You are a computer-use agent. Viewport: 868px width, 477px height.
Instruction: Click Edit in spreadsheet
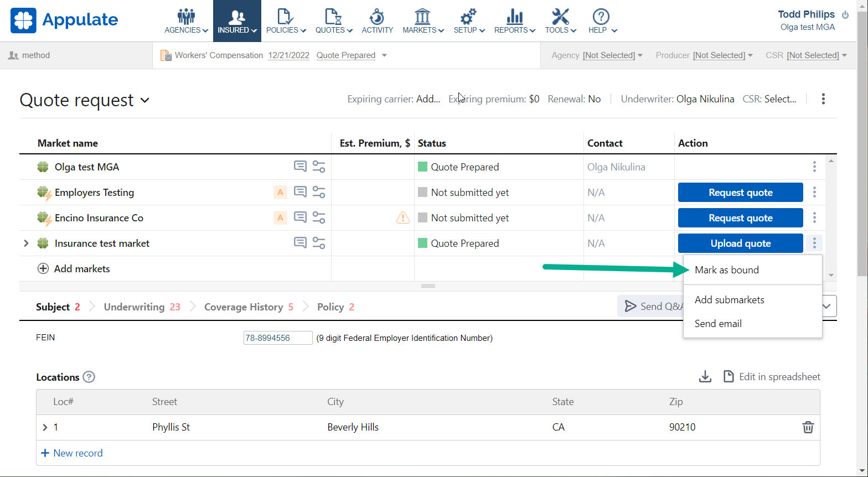point(772,377)
